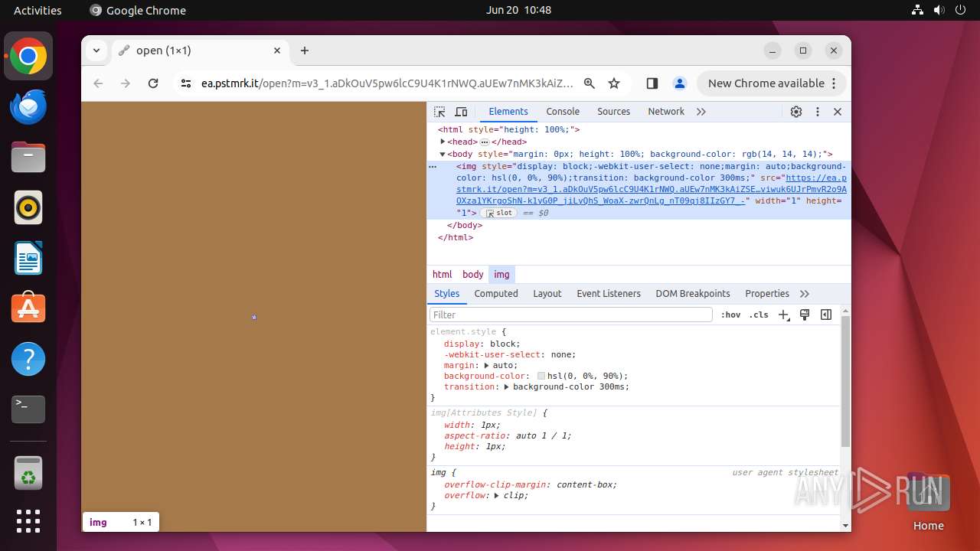
Task: Launch Thunderbird from the dock
Action: coord(28,106)
